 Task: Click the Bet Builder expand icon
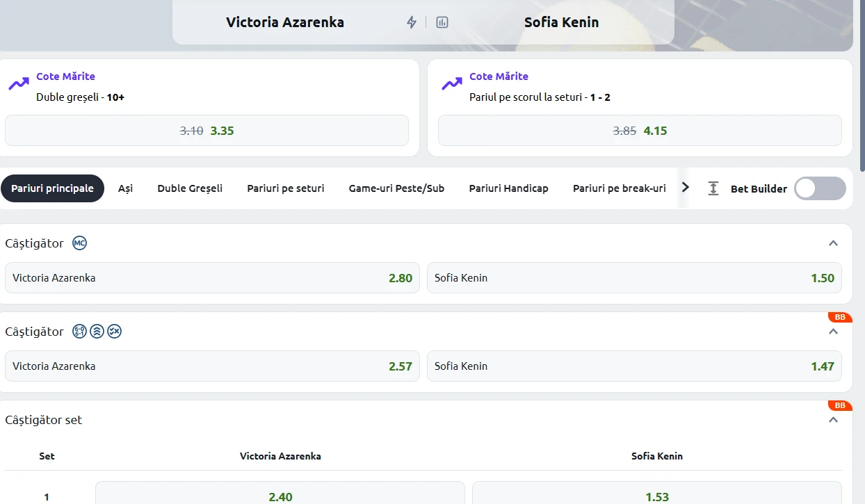(x=713, y=188)
